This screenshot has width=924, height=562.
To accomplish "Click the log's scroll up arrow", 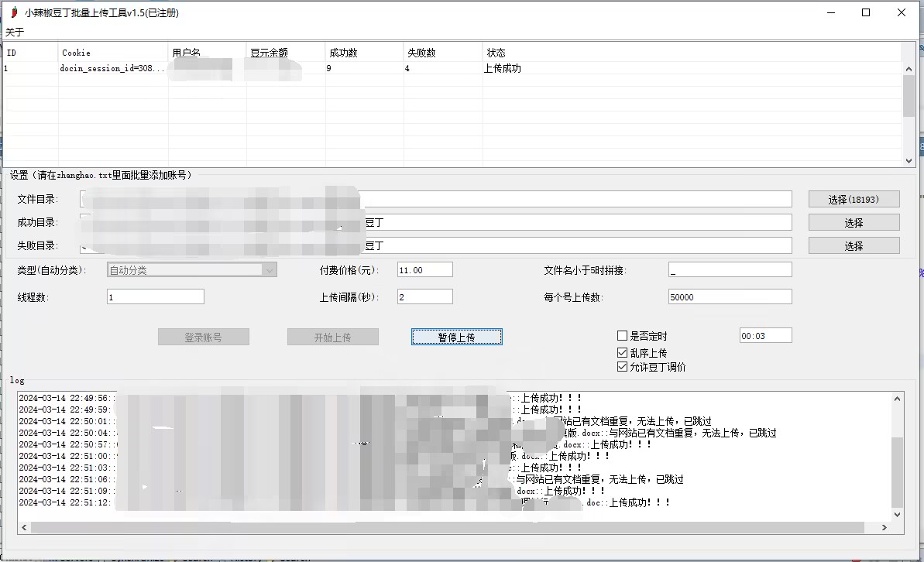I will pos(898,399).
